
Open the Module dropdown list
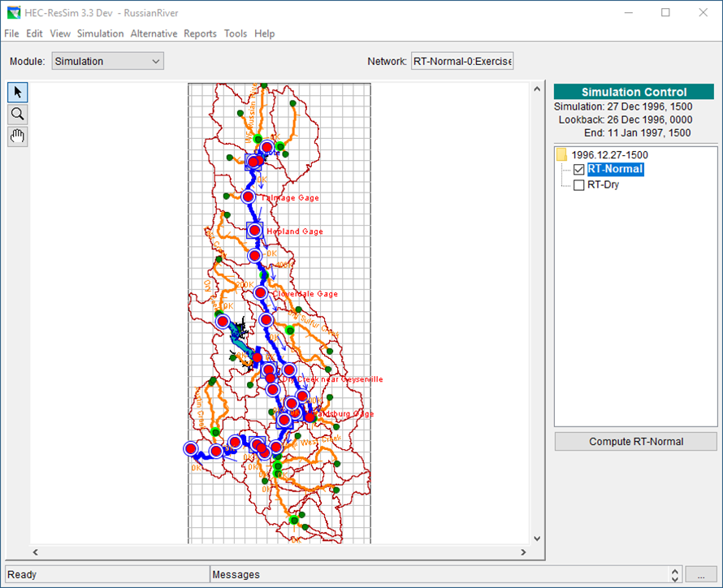pyautogui.click(x=108, y=61)
